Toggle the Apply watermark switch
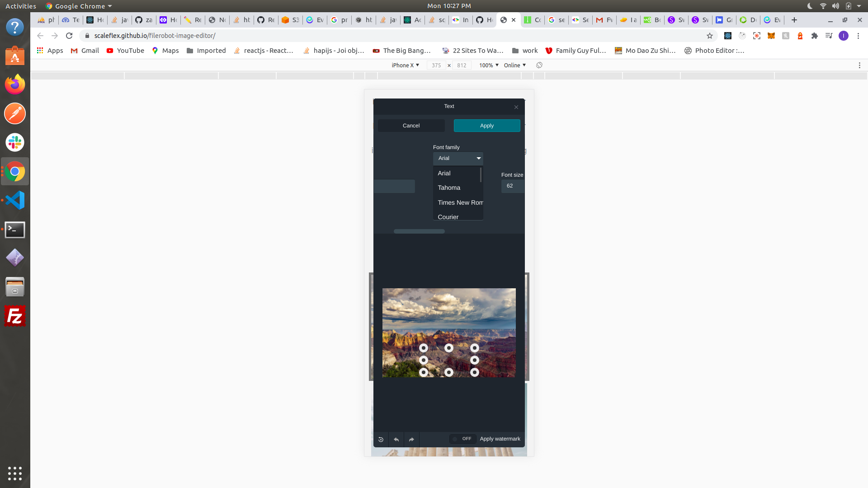868x488 pixels. tap(462, 439)
